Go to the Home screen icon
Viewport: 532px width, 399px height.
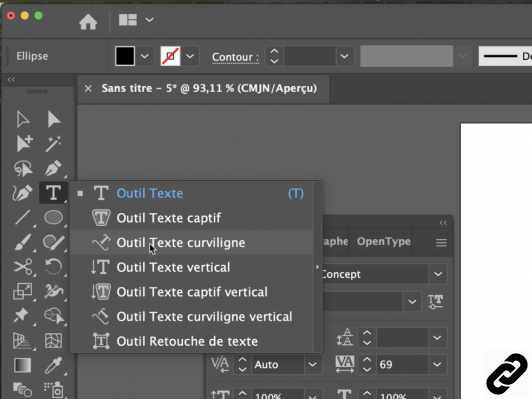pyautogui.click(x=88, y=22)
